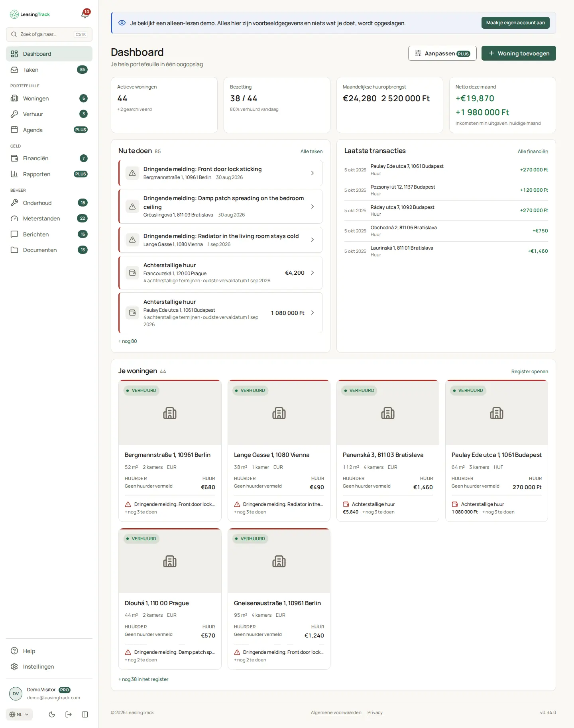Click the log out icon
Image resolution: width=574 pixels, height=728 pixels.
tap(69, 714)
